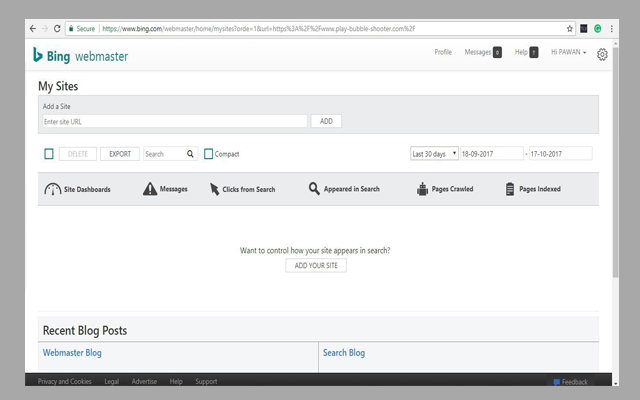
Task: Click the Messages warning triangle icon
Action: (x=150, y=189)
